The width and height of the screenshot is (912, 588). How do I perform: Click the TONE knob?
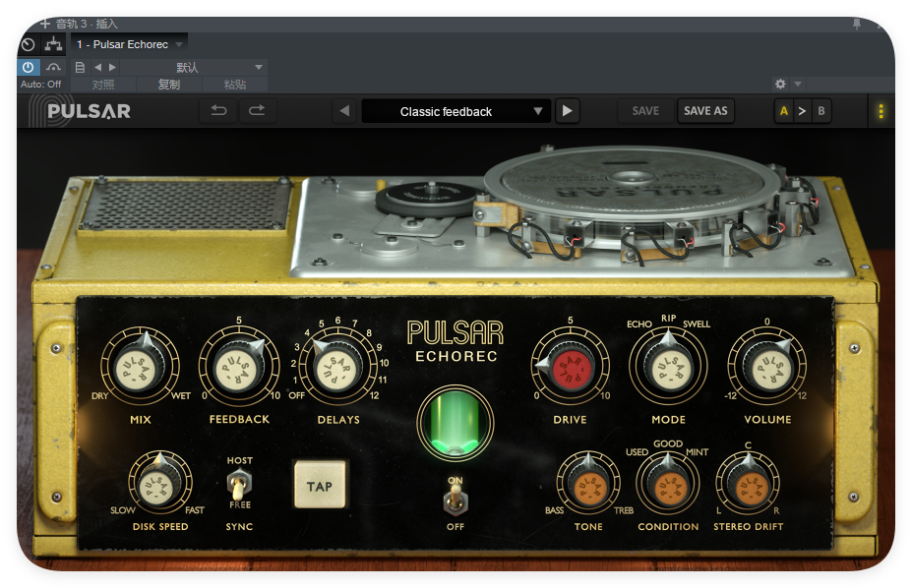(588, 484)
